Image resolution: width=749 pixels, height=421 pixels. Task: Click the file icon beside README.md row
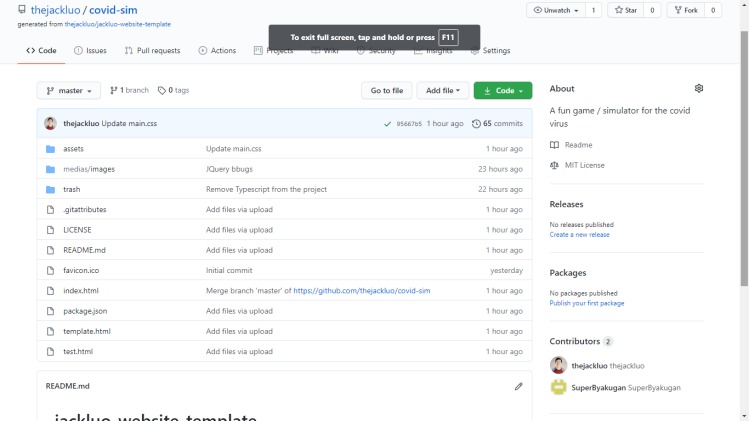tap(50, 250)
